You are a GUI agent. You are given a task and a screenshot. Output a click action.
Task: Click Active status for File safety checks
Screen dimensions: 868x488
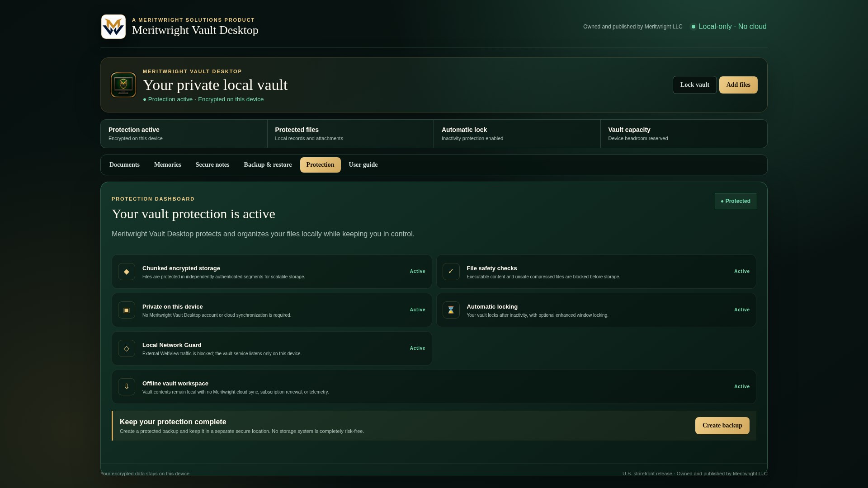point(742,272)
